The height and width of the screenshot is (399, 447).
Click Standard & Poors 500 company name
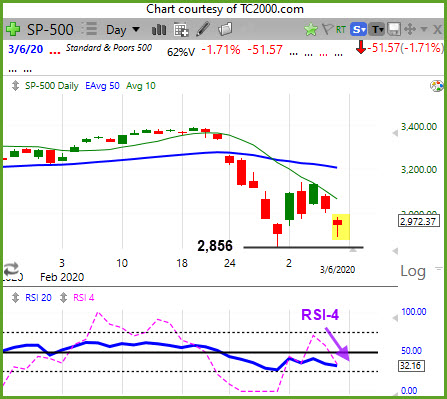tap(109, 48)
